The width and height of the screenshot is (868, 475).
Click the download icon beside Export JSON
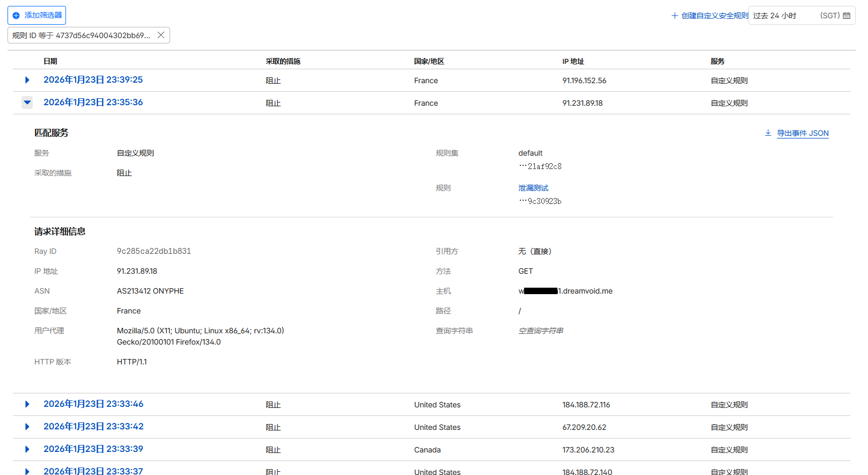[768, 133]
